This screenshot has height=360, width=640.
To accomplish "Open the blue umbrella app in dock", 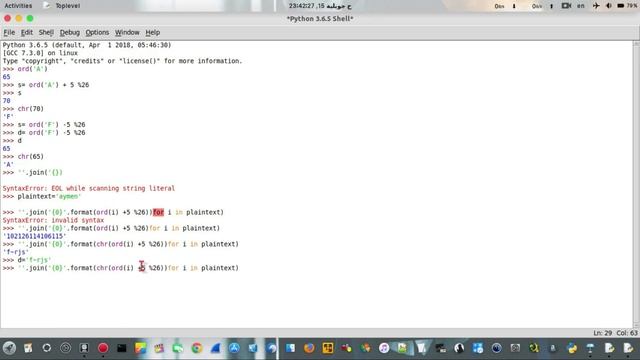I will (x=590, y=348).
